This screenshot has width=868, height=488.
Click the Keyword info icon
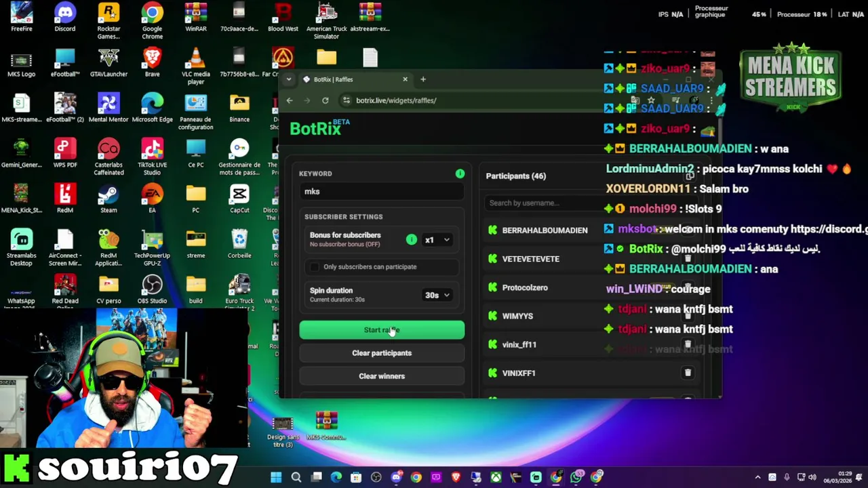460,174
